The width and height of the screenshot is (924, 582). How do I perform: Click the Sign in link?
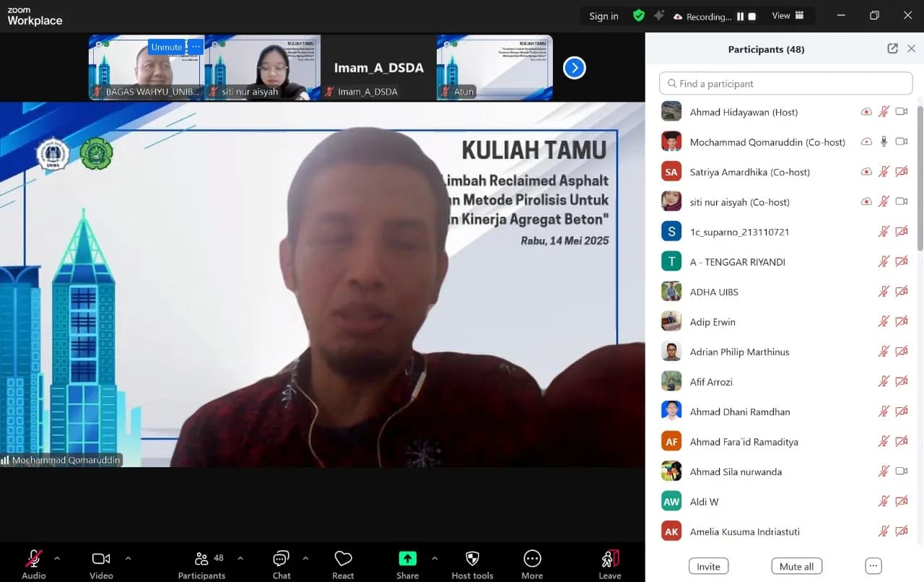(603, 16)
